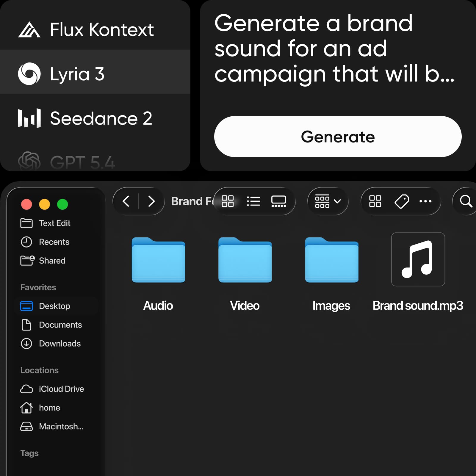Go forward in Finder history
476x476 pixels.
(151, 201)
